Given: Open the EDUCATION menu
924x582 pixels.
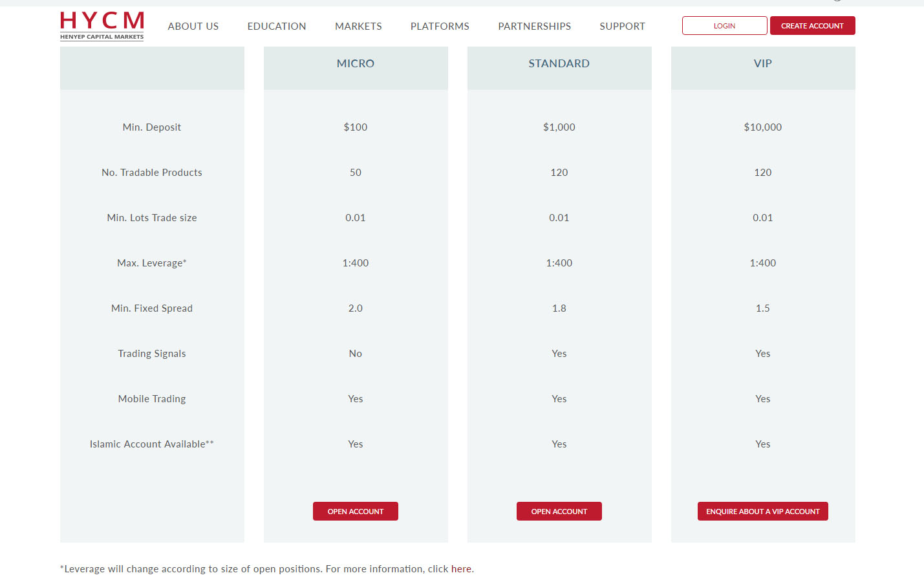Looking at the screenshot, I should click(x=276, y=26).
